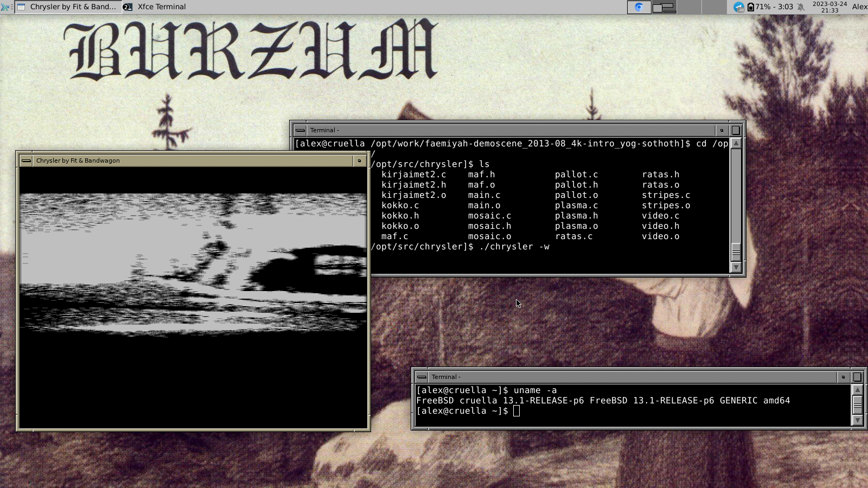This screenshot has height=488, width=868.
Task: Click file name maf.c in listing
Action: (x=394, y=236)
